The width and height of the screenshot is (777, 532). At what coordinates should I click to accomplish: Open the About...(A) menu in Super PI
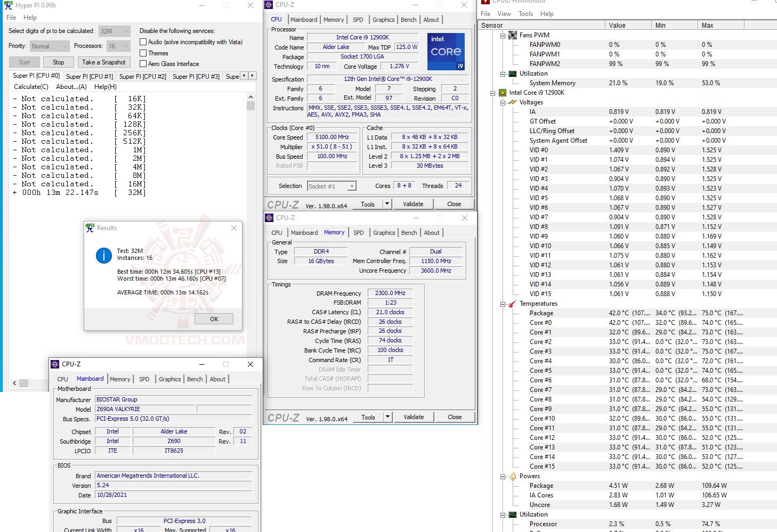pos(71,87)
